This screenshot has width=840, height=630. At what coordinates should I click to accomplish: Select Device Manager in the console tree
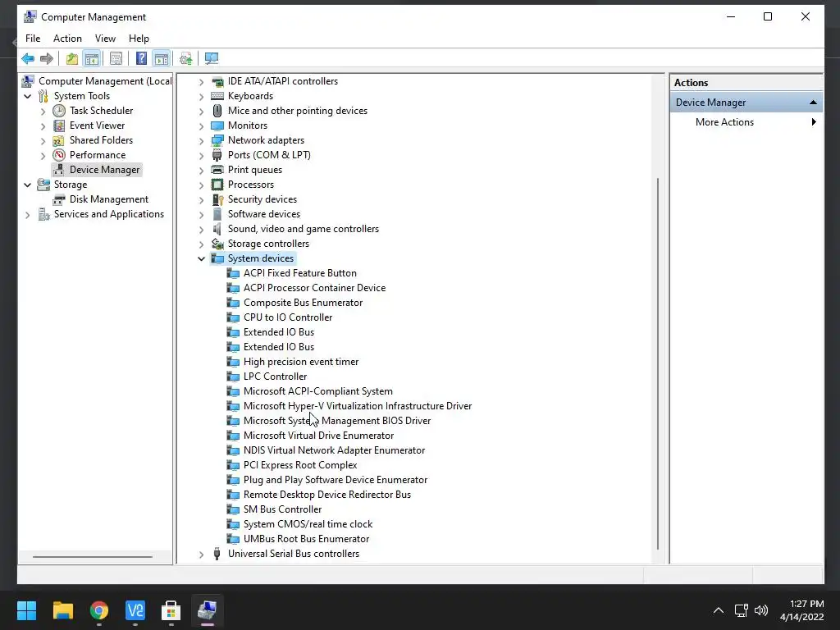click(104, 170)
